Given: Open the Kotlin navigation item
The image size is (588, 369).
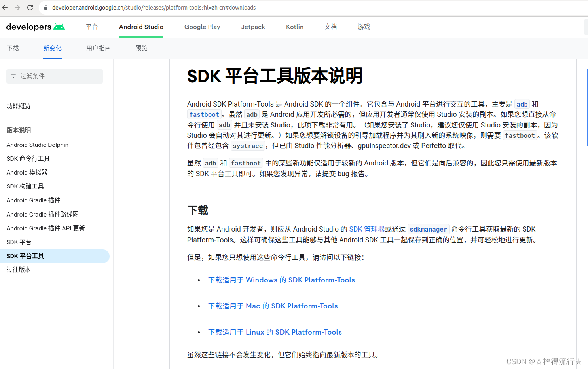Looking at the screenshot, I should tap(295, 27).
